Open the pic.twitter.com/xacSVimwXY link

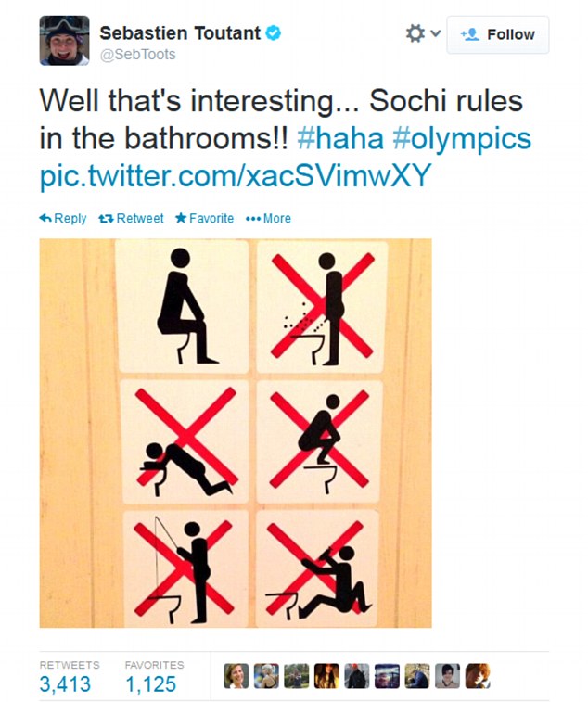coord(236,176)
